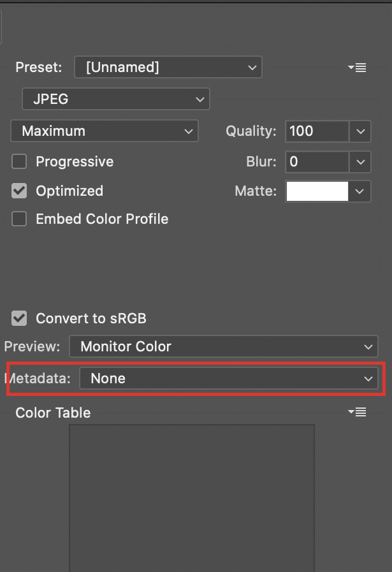
Task: Open the Preset dropdown showing [Unnamed]
Action: coord(168,67)
